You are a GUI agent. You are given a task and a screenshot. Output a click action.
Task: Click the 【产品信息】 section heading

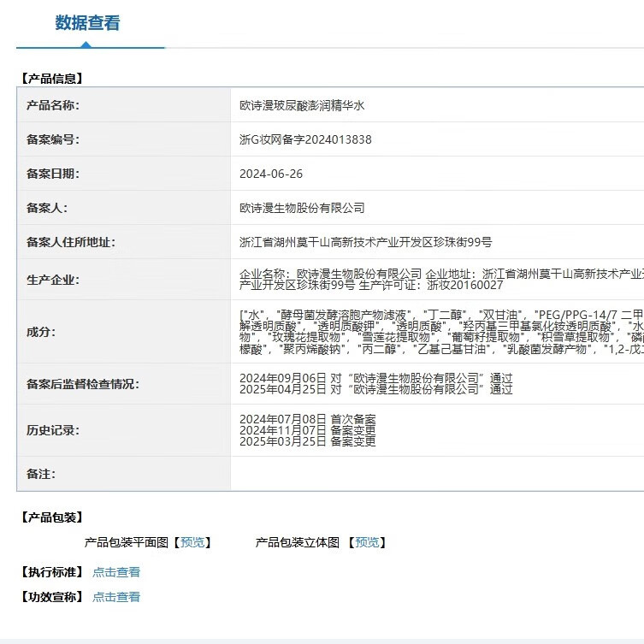pyautogui.click(x=52, y=79)
